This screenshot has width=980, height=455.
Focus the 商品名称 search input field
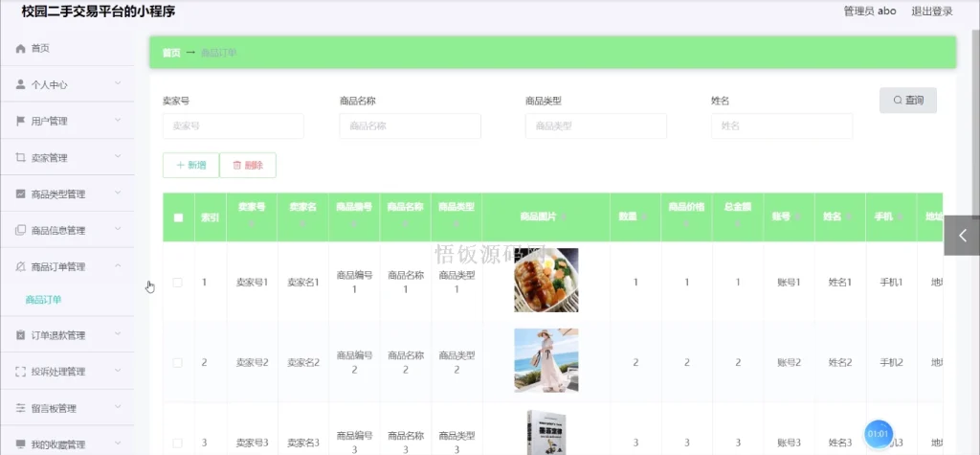pos(410,125)
